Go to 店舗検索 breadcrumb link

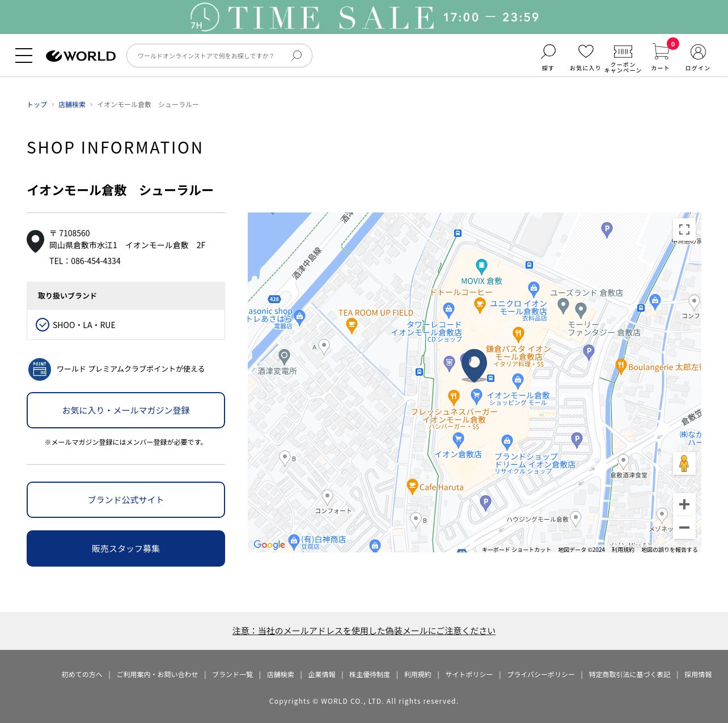72,104
